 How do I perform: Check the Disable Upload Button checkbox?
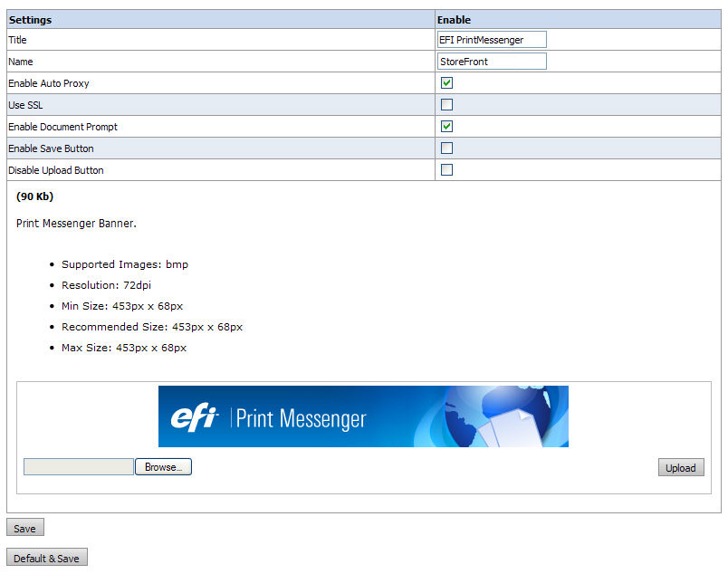point(446,170)
